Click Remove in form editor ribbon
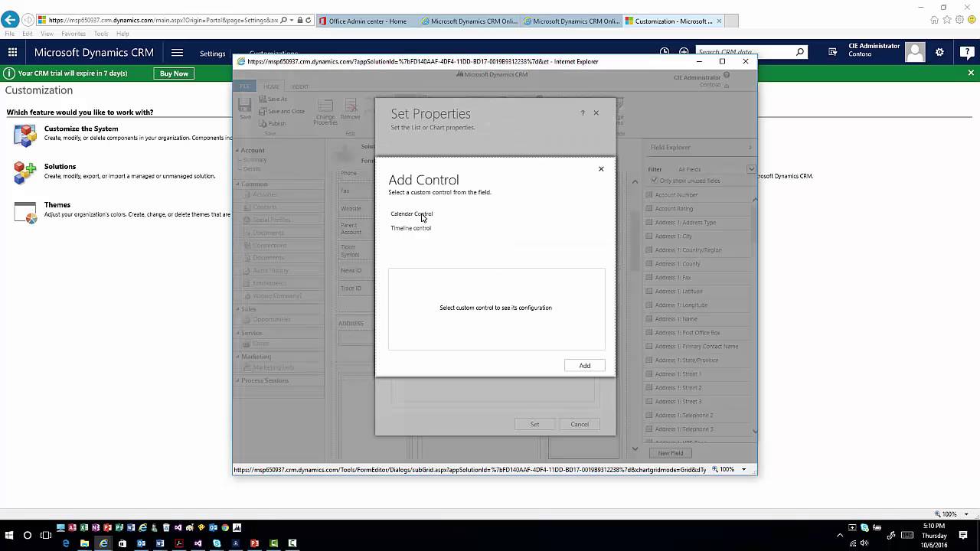This screenshot has width=980, height=551. (350, 109)
